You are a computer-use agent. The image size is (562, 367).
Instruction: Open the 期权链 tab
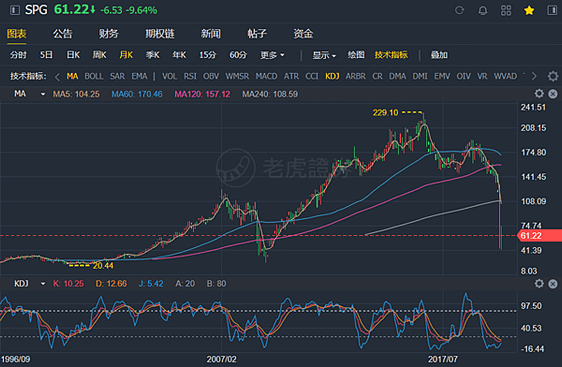(x=159, y=34)
